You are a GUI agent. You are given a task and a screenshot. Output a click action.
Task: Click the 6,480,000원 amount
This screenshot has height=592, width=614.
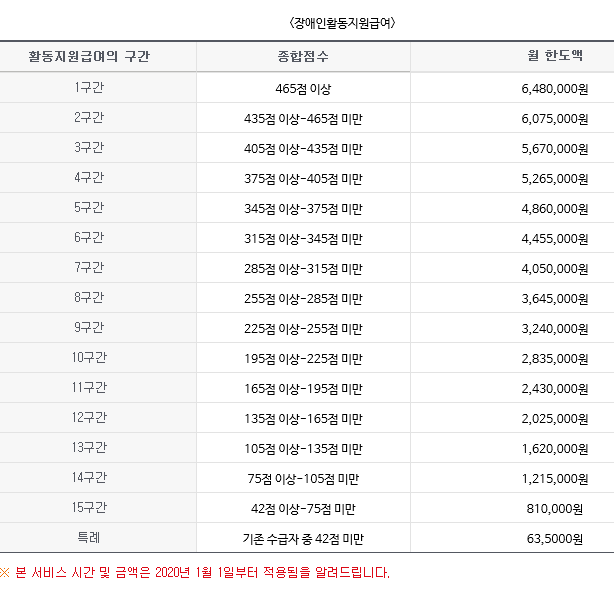coord(555,89)
